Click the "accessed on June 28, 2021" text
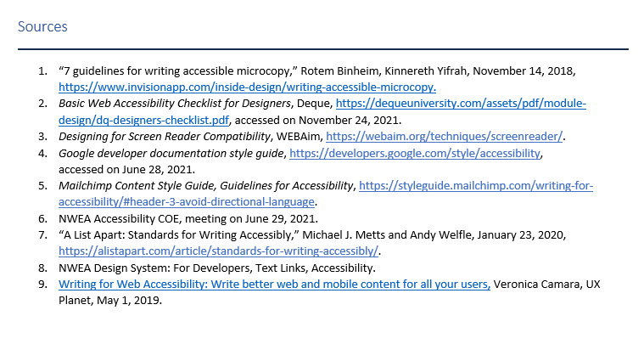 point(115,169)
